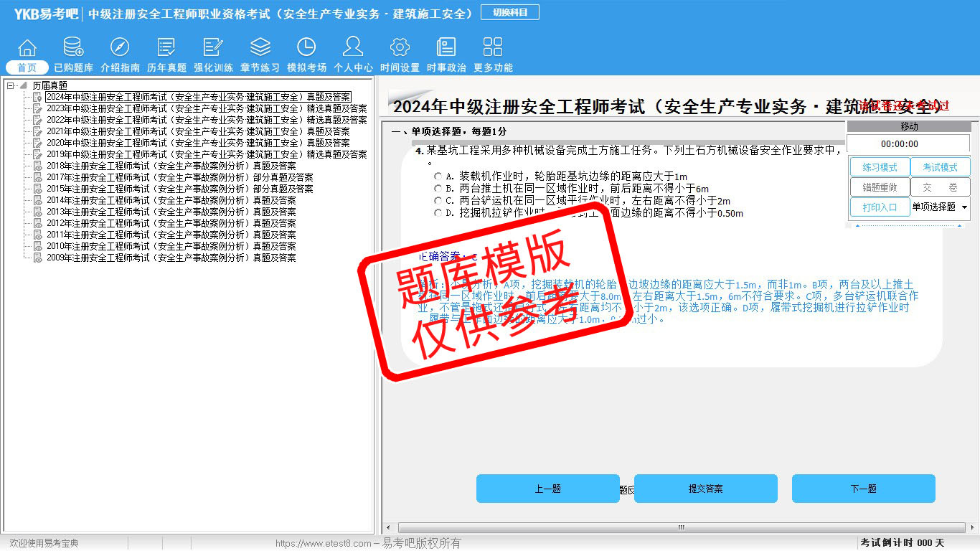The width and height of the screenshot is (980, 551).
Task: Go to next question with 下一题
Action: tap(863, 489)
